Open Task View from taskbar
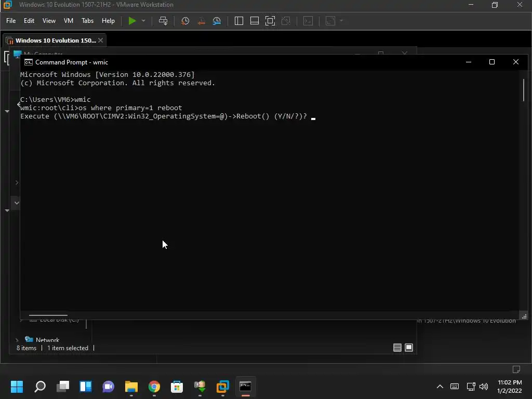Image resolution: width=532 pixels, height=399 pixels. pyautogui.click(x=63, y=387)
